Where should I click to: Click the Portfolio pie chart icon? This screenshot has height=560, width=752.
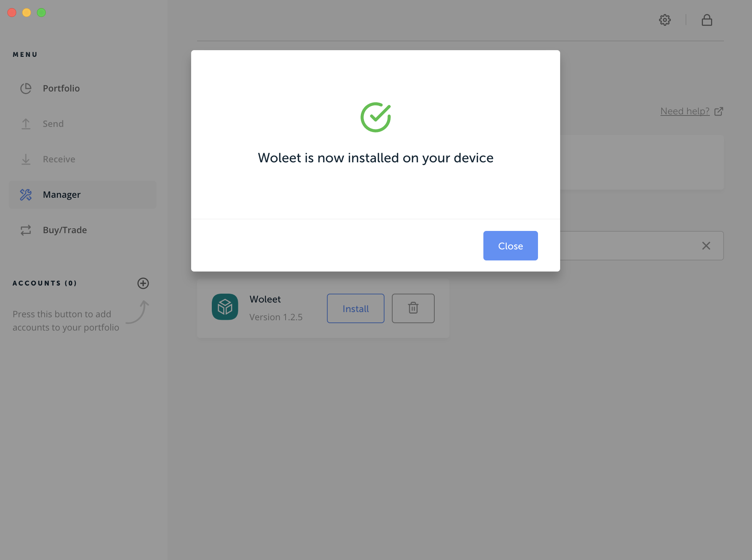pos(26,89)
